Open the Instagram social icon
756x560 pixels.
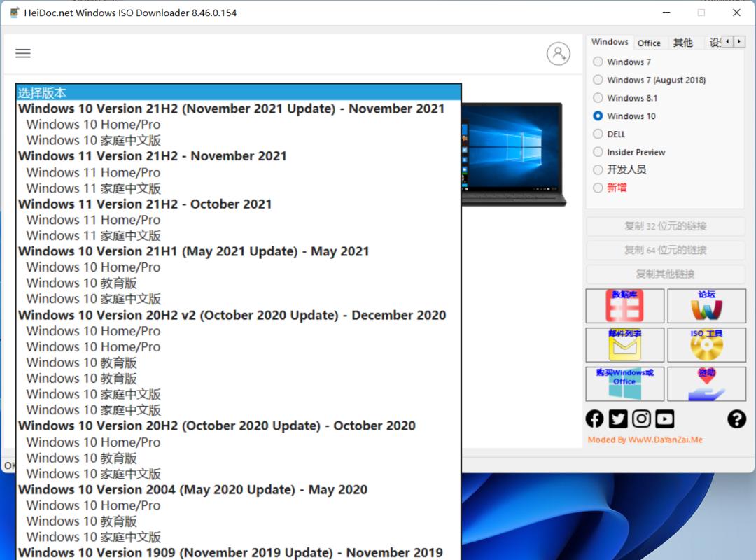pos(641,419)
